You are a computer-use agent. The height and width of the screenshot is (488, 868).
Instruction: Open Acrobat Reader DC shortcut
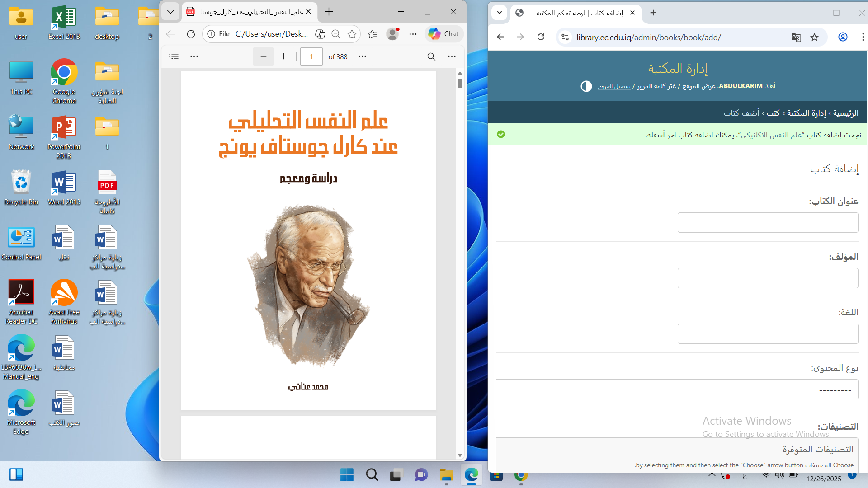click(x=21, y=302)
